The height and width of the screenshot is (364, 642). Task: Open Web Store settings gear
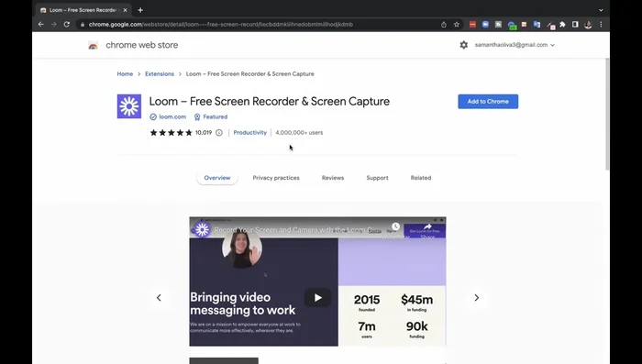point(463,45)
